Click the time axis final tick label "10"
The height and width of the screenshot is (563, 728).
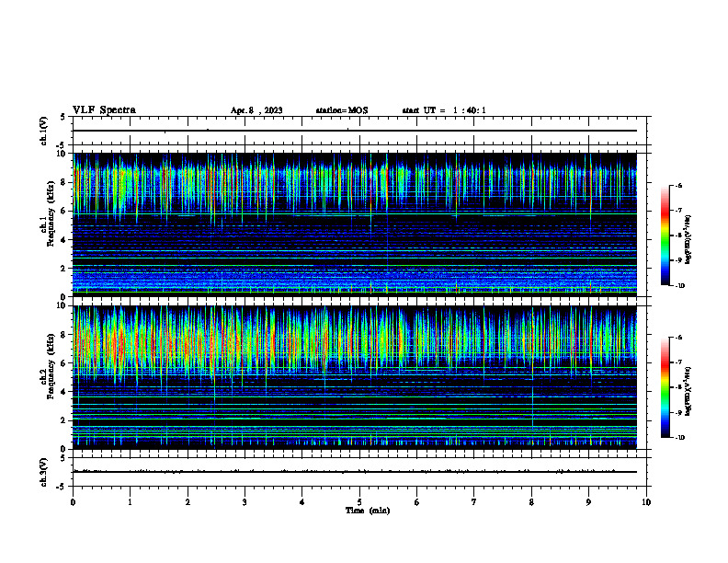(646, 502)
